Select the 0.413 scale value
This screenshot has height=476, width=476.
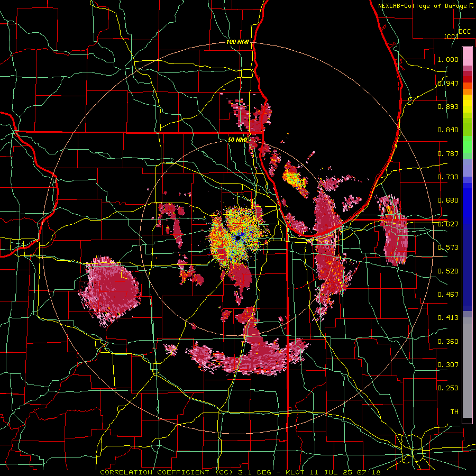tap(448, 318)
